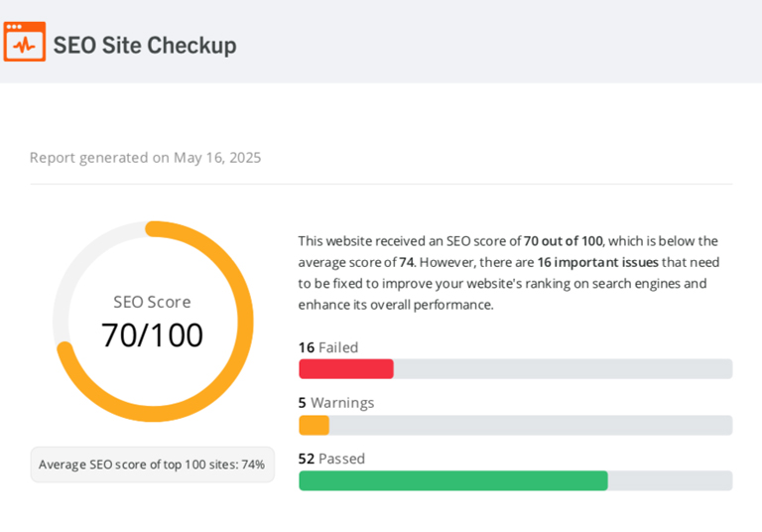Click the orange SEO Site Checkup logo icon
This screenshot has width=762, height=532.
point(25,42)
